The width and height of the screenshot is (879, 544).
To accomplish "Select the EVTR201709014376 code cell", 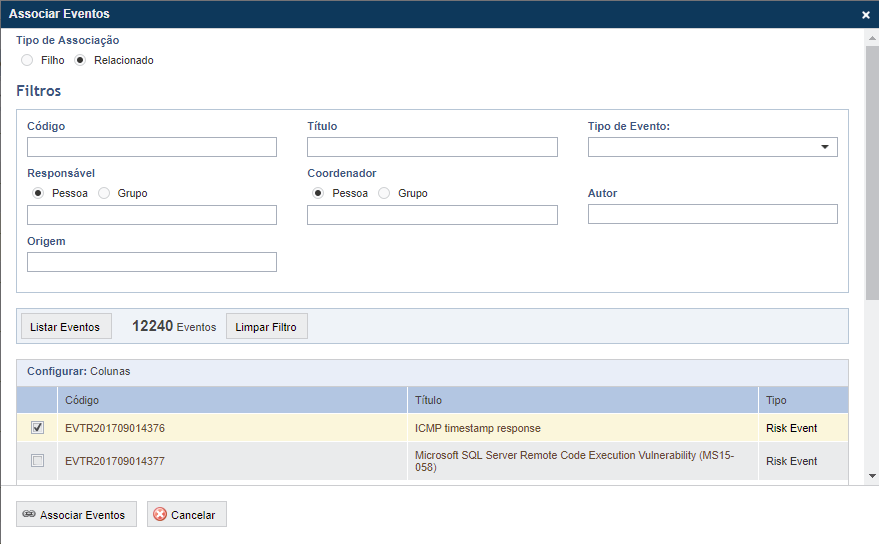I will pos(232,428).
